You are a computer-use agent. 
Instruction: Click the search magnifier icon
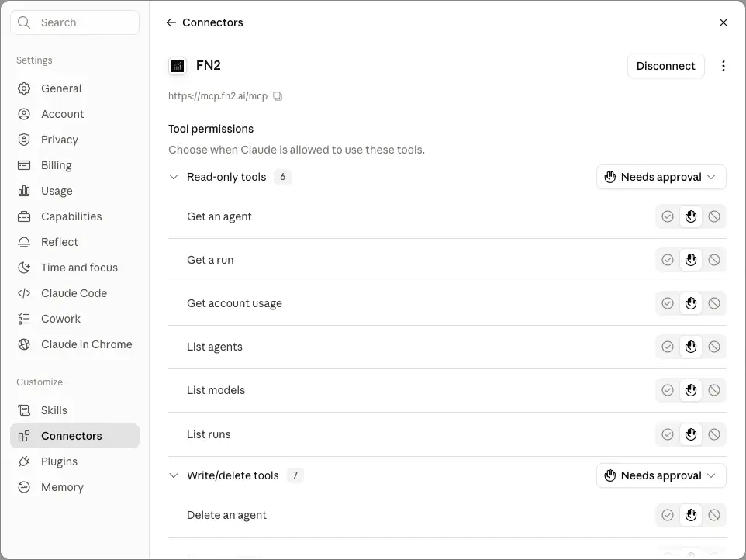[24, 22]
